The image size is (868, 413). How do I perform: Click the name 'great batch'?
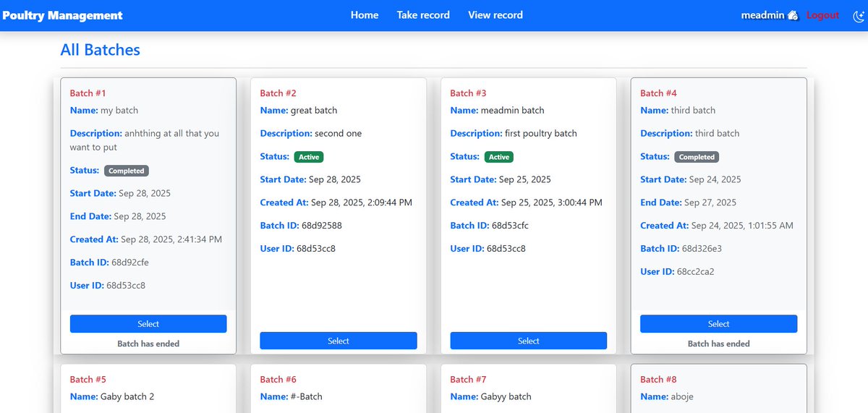click(x=314, y=111)
